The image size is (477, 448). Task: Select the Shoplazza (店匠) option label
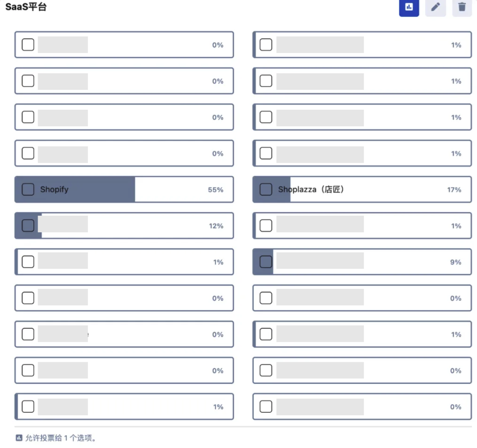(311, 189)
